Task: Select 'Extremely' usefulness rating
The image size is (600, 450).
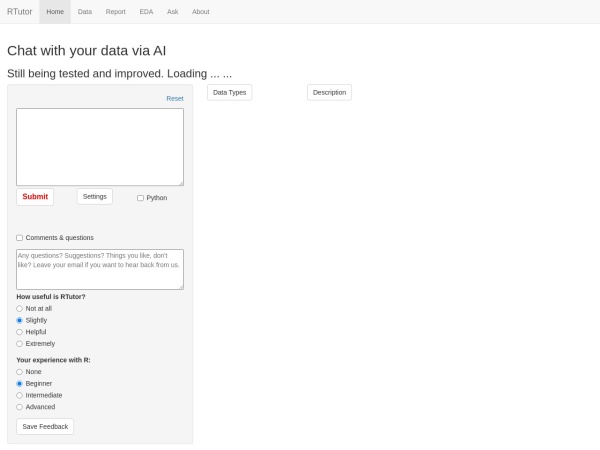Action: point(19,344)
